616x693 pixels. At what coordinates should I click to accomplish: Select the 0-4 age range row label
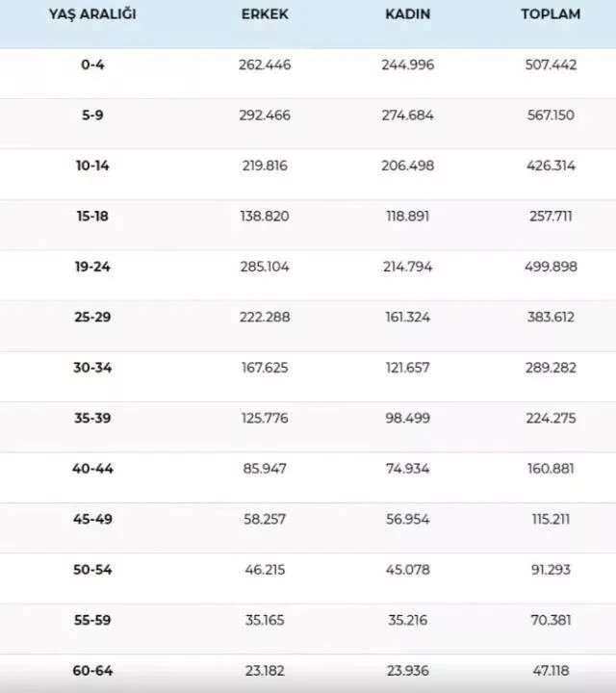(x=93, y=64)
